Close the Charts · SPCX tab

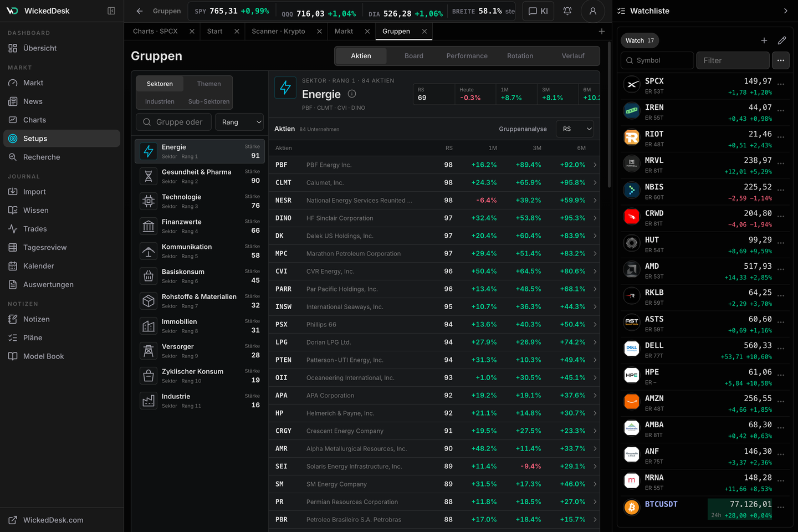tap(192, 32)
